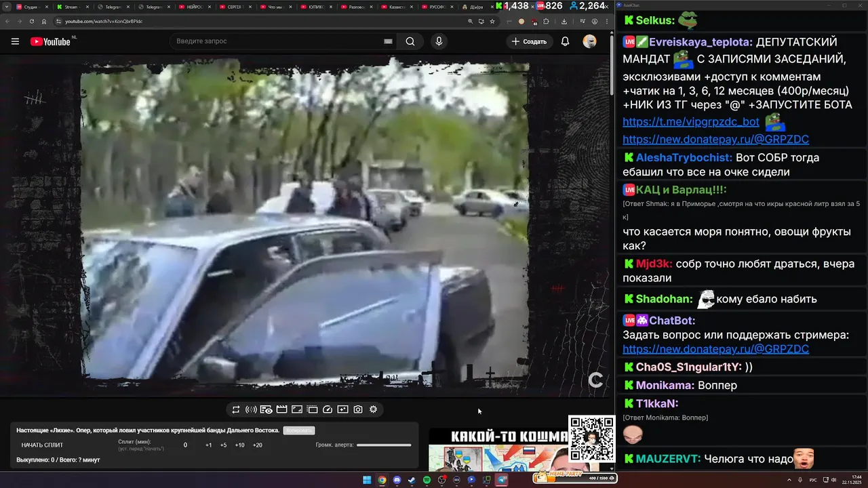868x488 pixels.
Task: Open the on-screen keyboard icon in search
Action: pyautogui.click(x=388, y=41)
